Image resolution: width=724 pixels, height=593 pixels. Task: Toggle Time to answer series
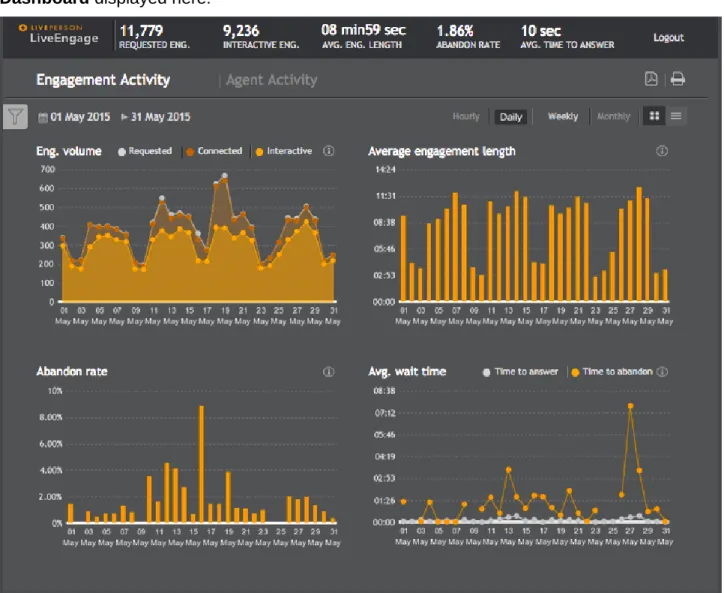[x=520, y=372]
